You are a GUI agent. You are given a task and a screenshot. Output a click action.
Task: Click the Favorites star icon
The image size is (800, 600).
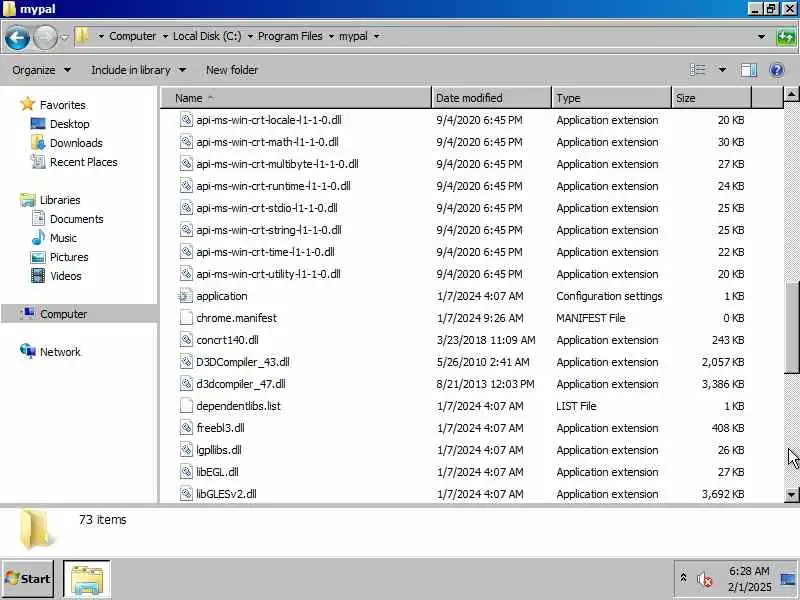click(28, 105)
